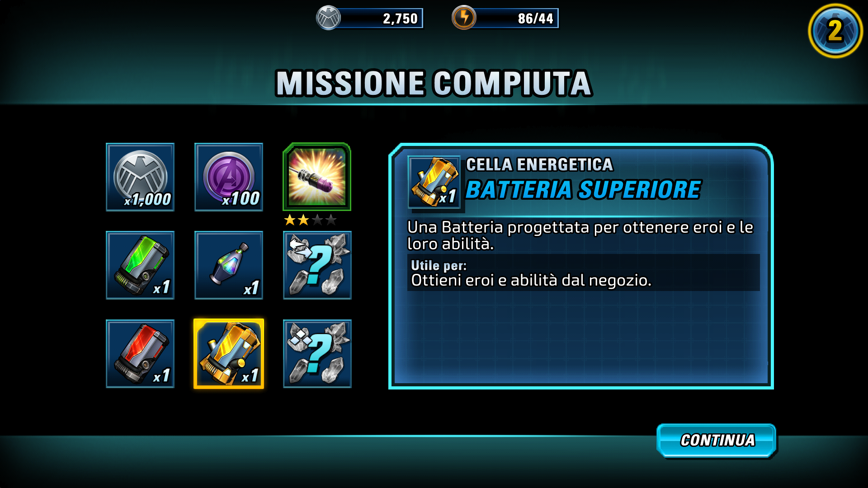The height and width of the screenshot is (488, 868).
Task: Click the Batteria Superiore title text
Action: (x=583, y=190)
